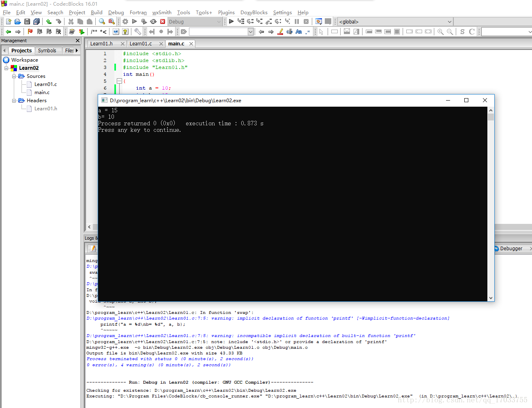
Task: Select the Projects tab
Action: coord(21,50)
